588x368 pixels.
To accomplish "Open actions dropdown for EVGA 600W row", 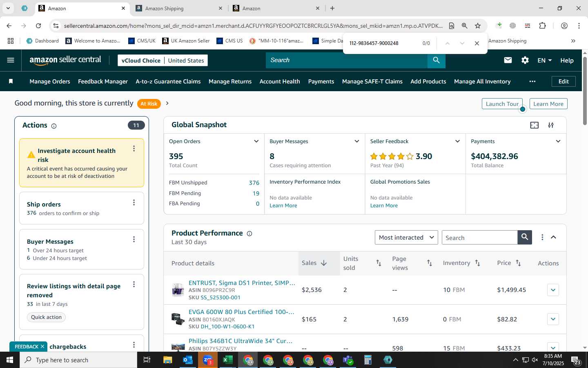I will coord(553,319).
